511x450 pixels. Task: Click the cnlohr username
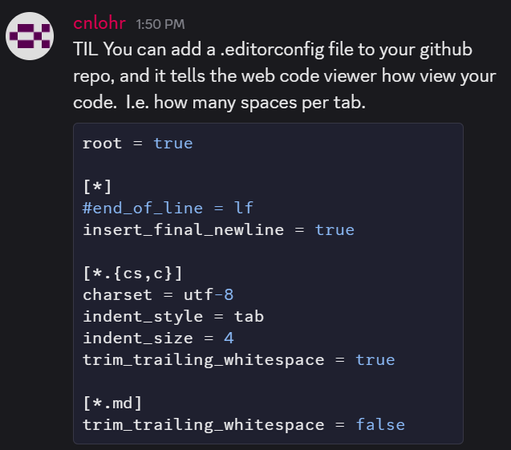pyautogui.click(x=99, y=23)
